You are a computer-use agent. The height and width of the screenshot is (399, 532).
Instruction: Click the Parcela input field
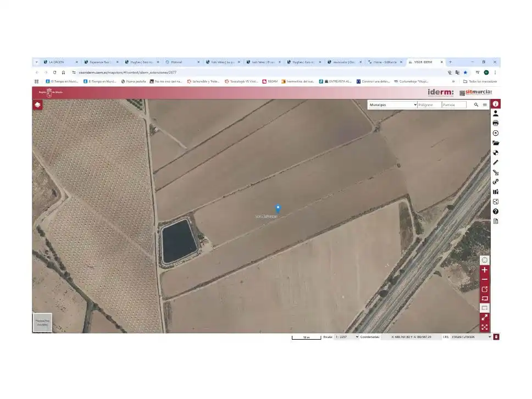pyautogui.click(x=454, y=105)
